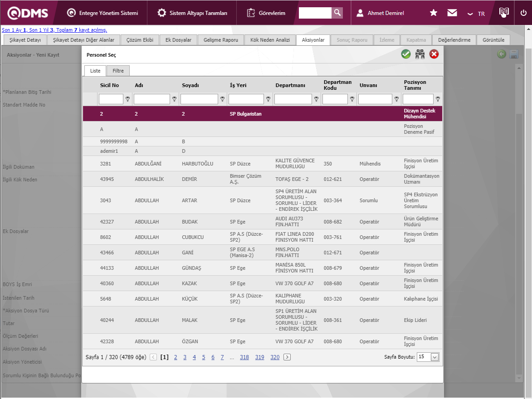Click filter icon next to Sicil No field
This screenshot has width=532, height=399.
click(x=127, y=99)
